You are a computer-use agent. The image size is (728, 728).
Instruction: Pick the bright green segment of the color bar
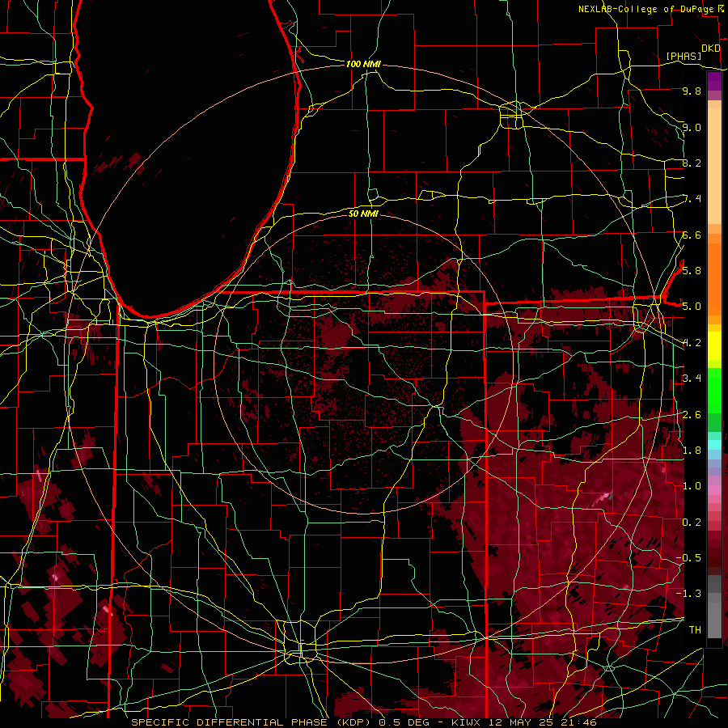(x=714, y=391)
